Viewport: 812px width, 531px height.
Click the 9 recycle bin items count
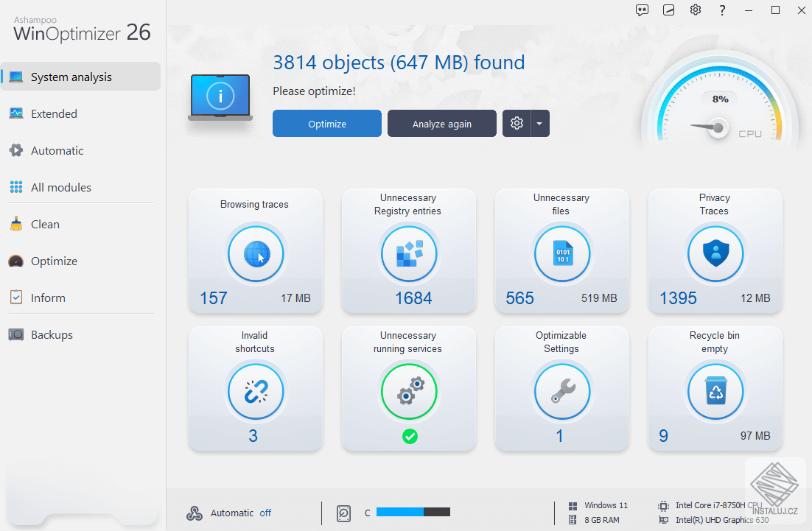tap(663, 436)
